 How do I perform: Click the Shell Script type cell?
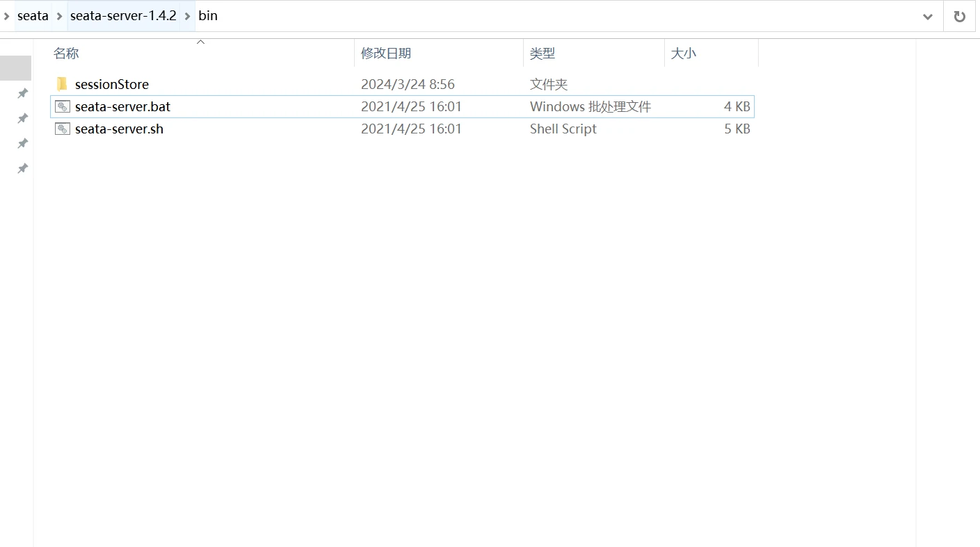pyautogui.click(x=563, y=129)
